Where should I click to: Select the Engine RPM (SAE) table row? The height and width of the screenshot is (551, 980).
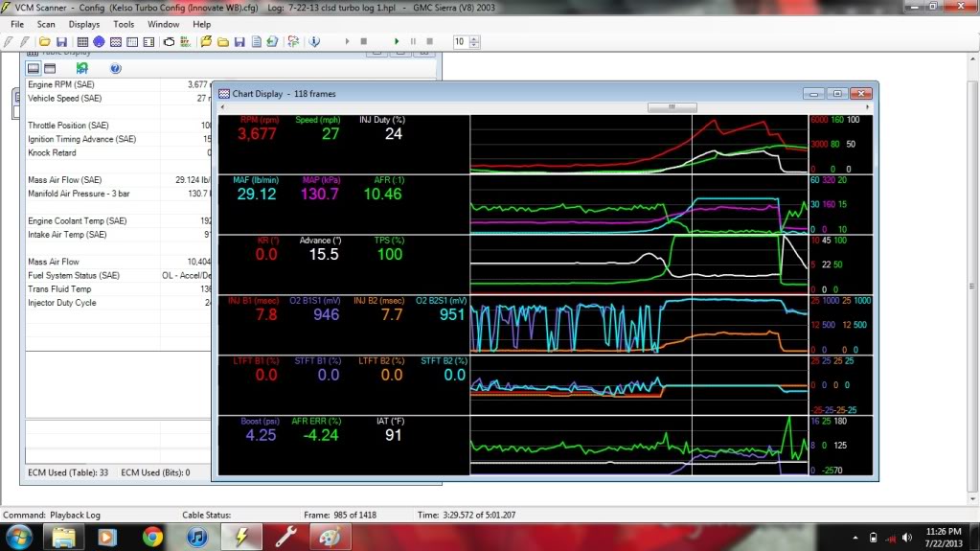click(x=118, y=84)
